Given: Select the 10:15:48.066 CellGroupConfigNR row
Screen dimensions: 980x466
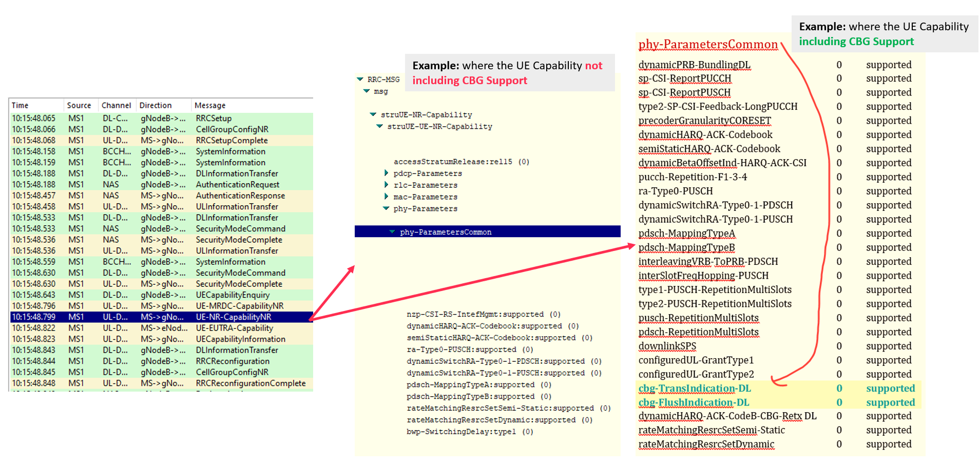Looking at the screenshot, I should pyautogui.click(x=161, y=129).
